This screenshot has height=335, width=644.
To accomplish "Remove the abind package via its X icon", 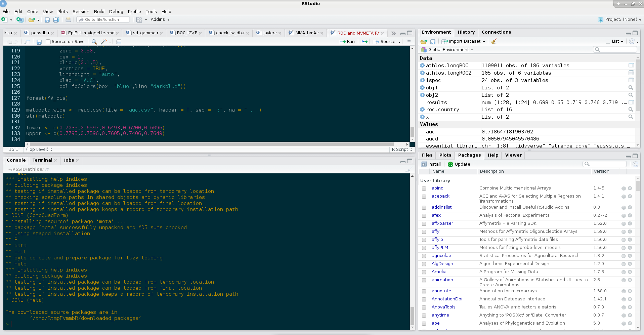I will click(629, 188).
